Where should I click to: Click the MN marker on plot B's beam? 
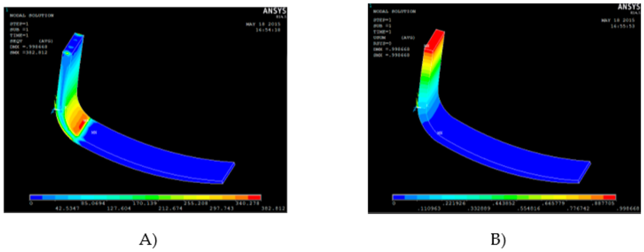(x=440, y=133)
